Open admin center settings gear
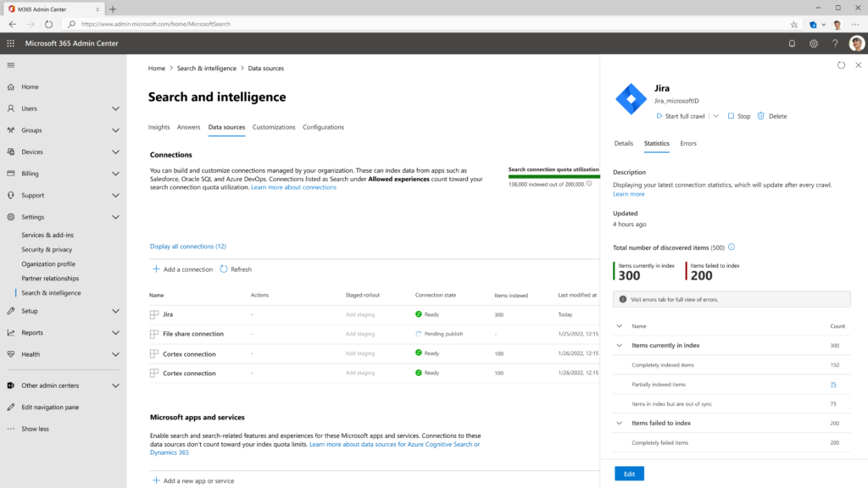Screen dimensions: 868x488 (813, 42)
